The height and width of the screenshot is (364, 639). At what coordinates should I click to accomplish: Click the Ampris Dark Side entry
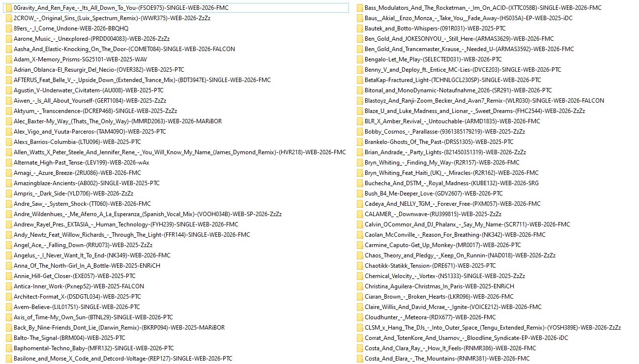coord(74,194)
